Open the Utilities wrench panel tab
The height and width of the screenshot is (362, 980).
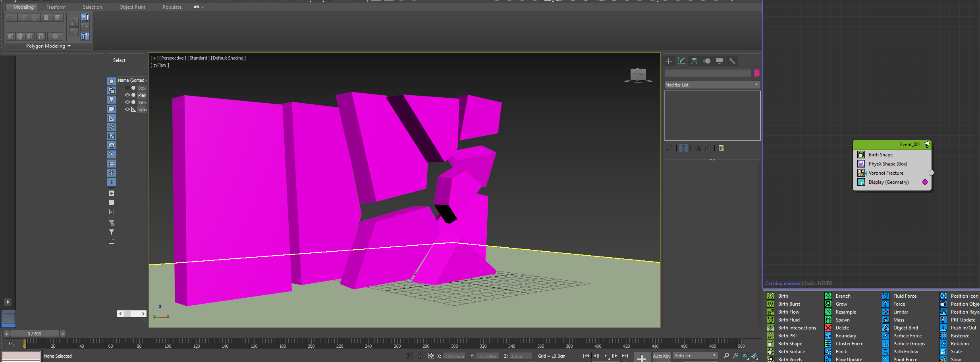coord(732,61)
